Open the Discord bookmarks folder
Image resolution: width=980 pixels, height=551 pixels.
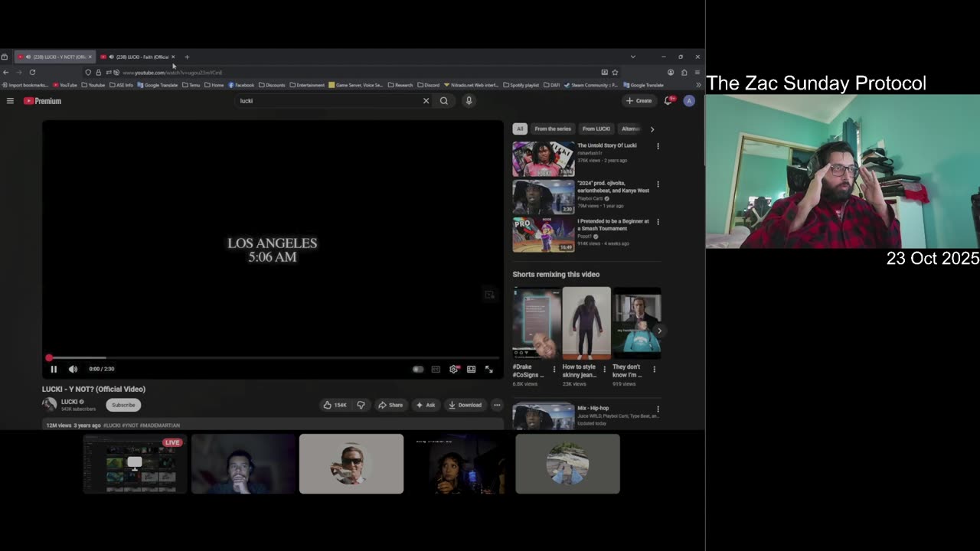[x=429, y=85]
